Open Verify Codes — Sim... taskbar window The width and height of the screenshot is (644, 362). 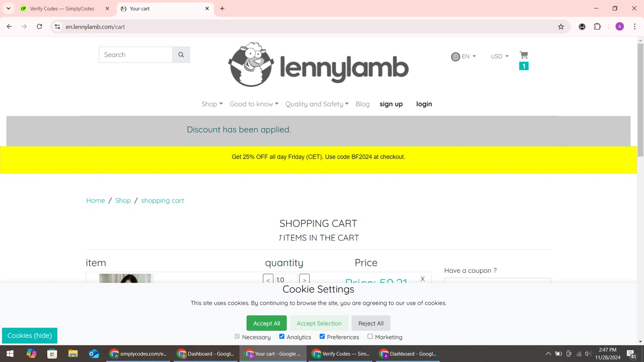(341, 354)
